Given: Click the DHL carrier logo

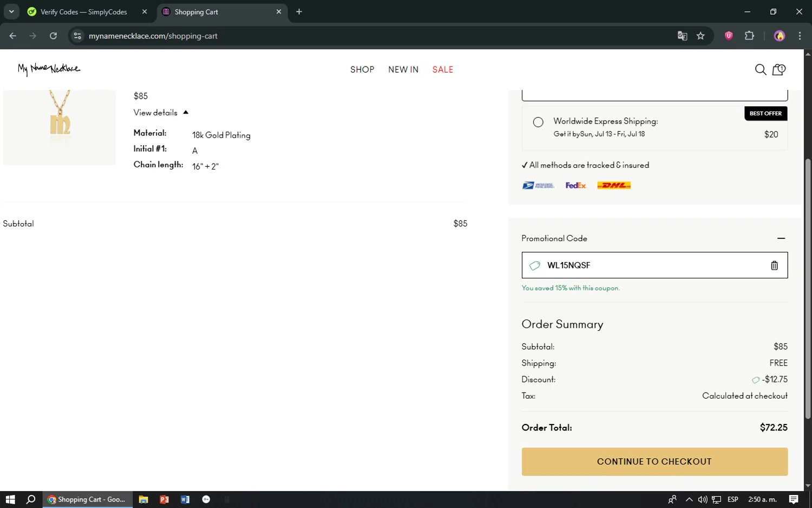Looking at the screenshot, I should pyautogui.click(x=614, y=185).
